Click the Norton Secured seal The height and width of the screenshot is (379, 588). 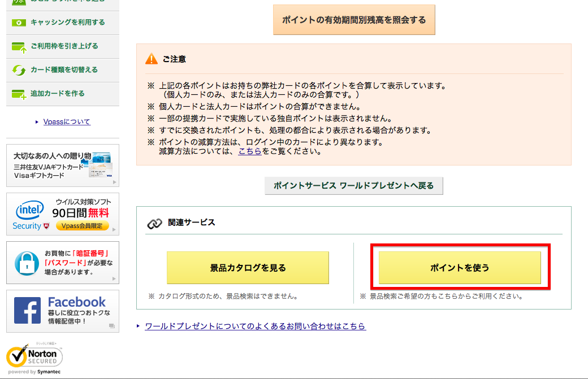click(34, 357)
